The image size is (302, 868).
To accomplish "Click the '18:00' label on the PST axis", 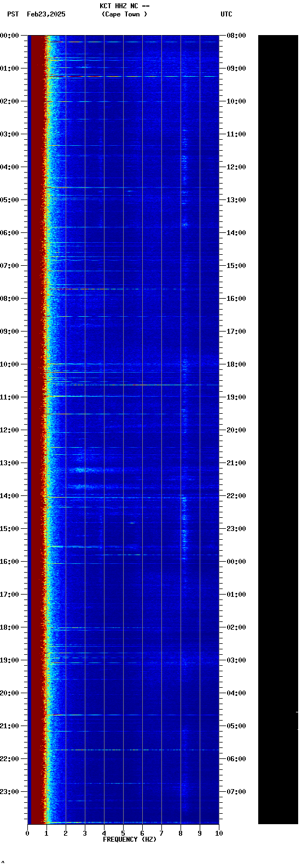I will coord(10,627).
